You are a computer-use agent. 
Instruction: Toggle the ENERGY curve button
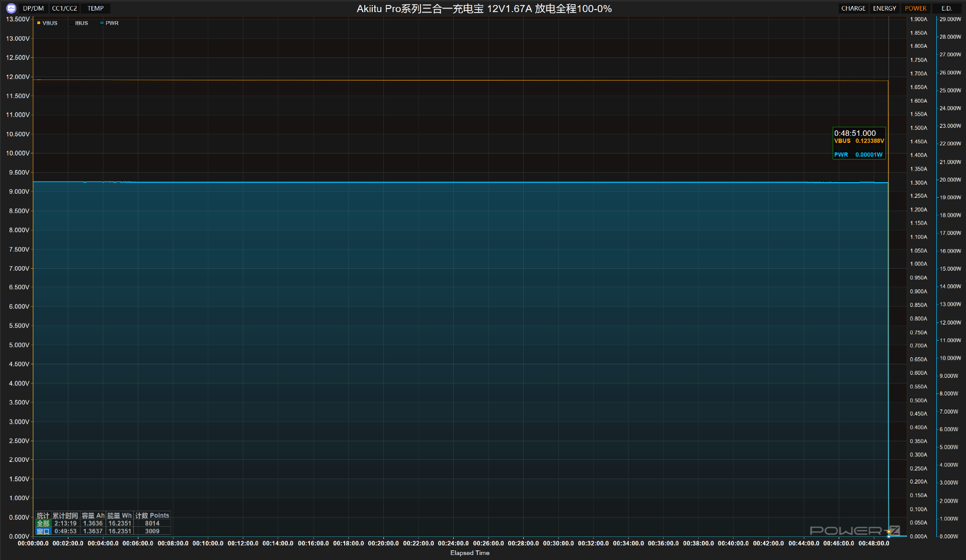[884, 9]
